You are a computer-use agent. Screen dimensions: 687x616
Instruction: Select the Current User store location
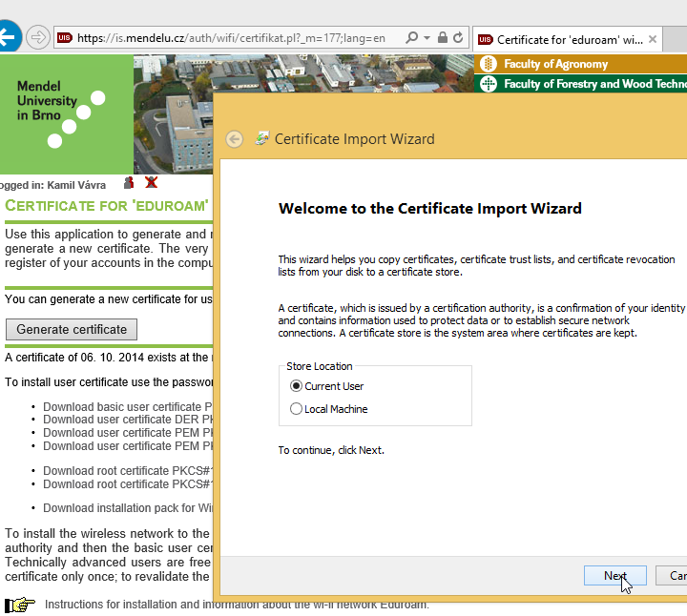326,386
